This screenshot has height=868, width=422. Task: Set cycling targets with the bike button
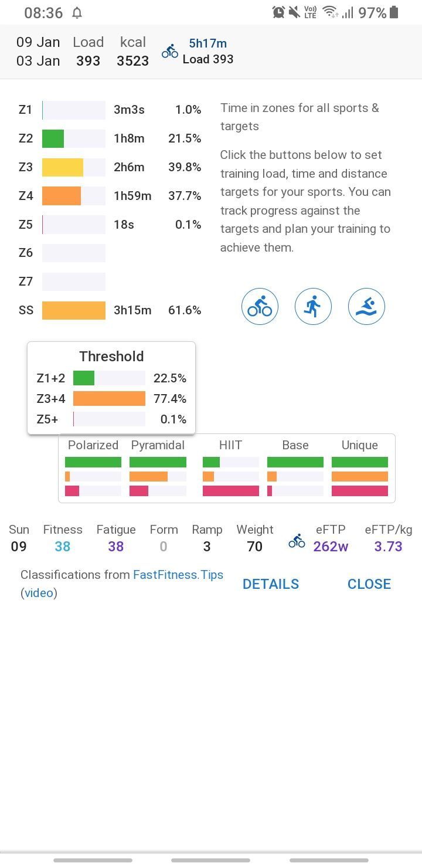click(x=260, y=306)
